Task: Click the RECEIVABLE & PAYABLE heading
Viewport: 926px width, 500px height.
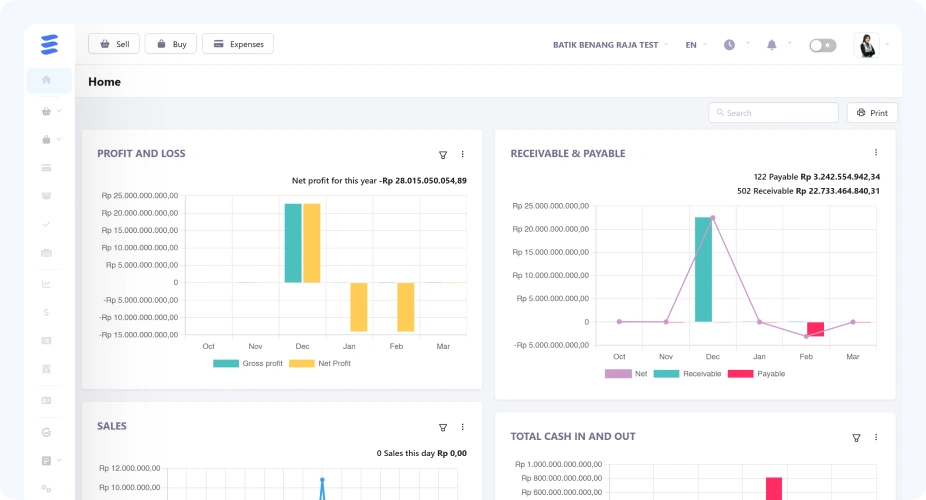Action: coord(568,153)
